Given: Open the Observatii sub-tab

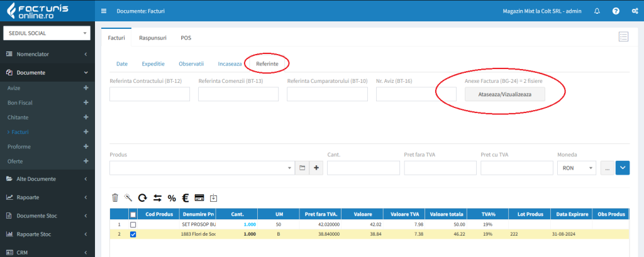Looking at the screenshot, I should pos(191,64).
